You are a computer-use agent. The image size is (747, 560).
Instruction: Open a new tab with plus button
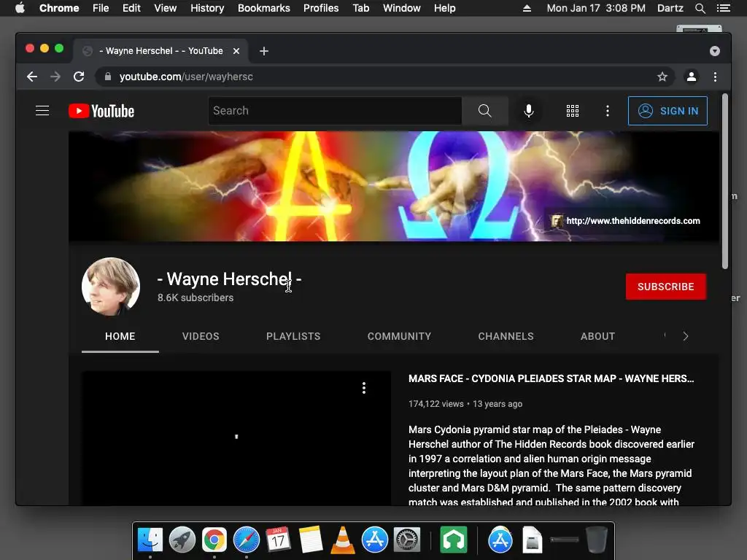pyautogui.click(x=264, y=51)
